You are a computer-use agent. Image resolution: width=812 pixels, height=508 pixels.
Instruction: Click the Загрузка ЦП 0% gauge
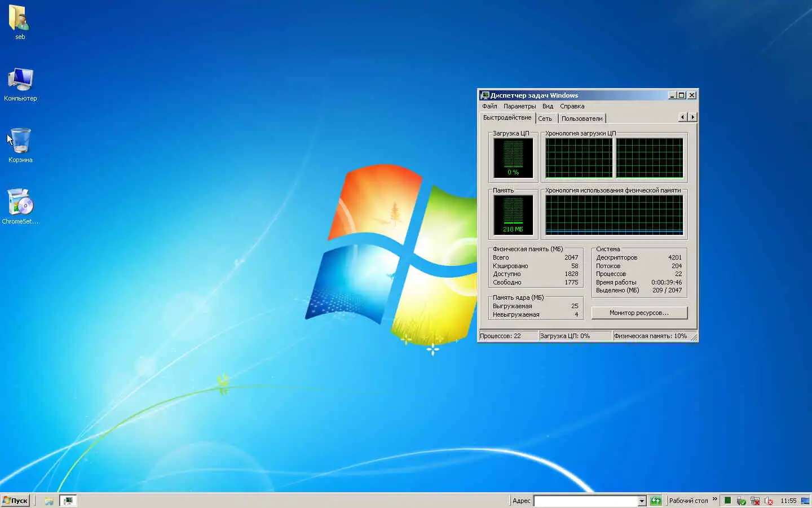[513, 157]
